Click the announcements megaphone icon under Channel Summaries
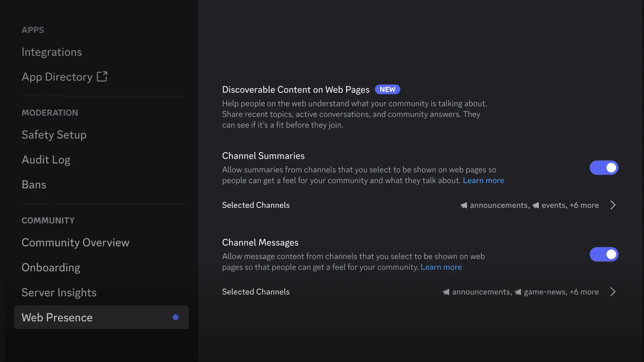This screenshot has width=644, height=362. pos(464,205)
